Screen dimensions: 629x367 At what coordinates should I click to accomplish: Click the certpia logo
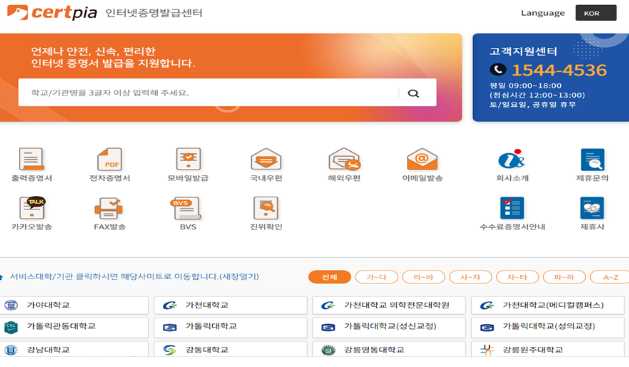point(52,12)
